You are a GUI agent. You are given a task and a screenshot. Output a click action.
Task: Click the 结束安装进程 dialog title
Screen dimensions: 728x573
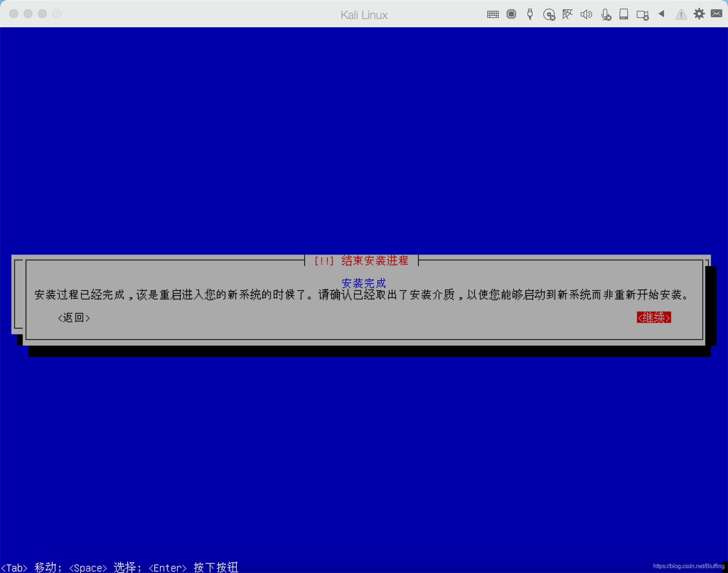click(x=374, y=261)
